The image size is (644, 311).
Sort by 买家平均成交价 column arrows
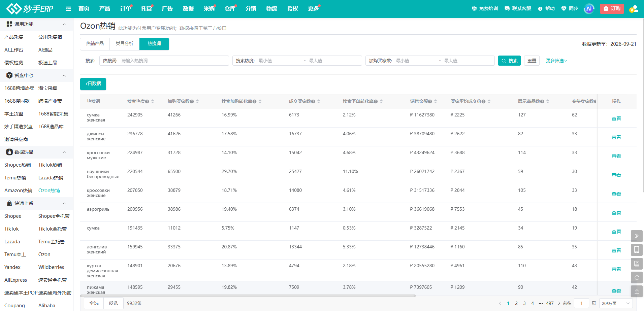pos(489,102)
